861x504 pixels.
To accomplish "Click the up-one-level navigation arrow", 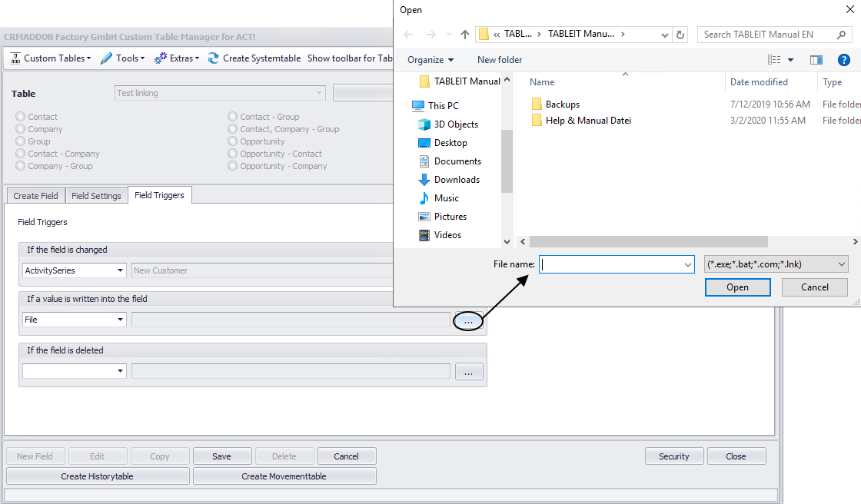I will 464,34.
